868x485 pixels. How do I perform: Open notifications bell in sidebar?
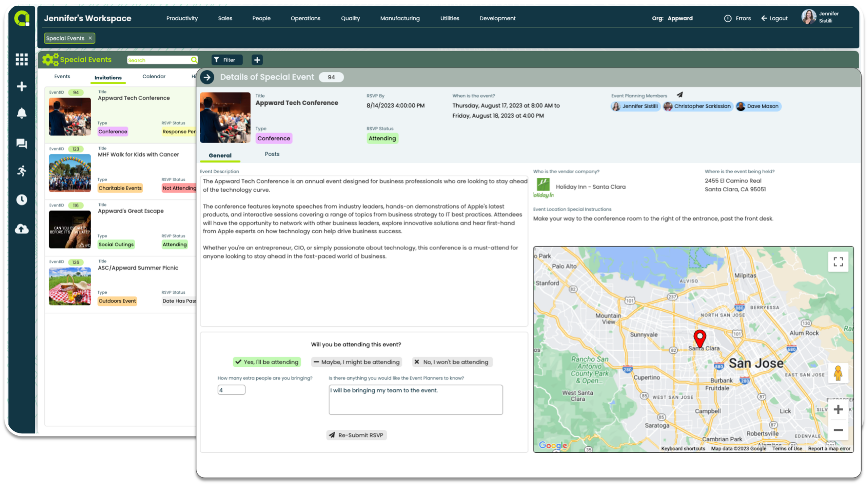(x=22, y=113)
